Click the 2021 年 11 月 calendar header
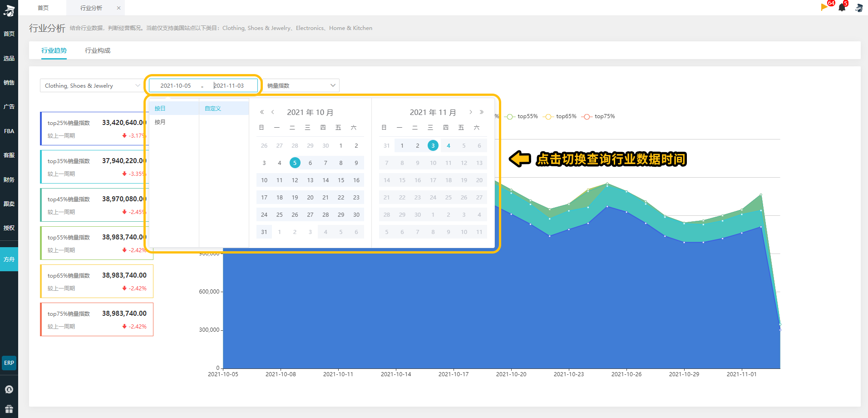Viewport: 868px width, 418px height. click(433, 112)
